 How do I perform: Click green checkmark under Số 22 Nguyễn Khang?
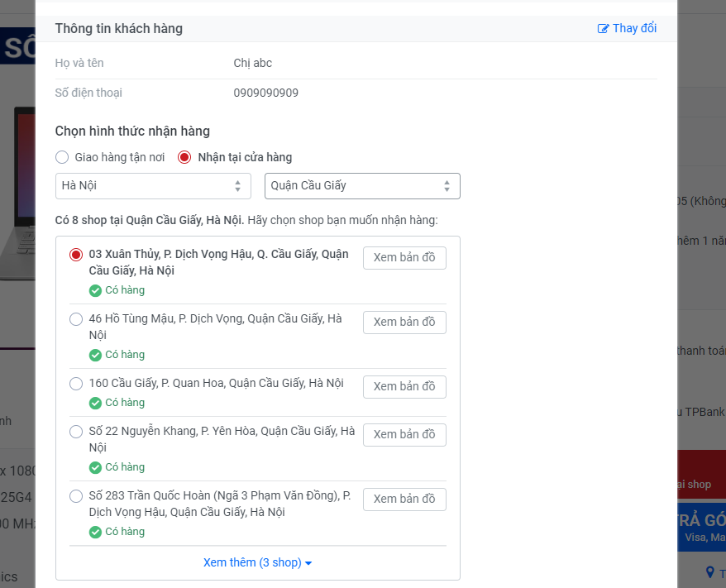pos(96,467)
